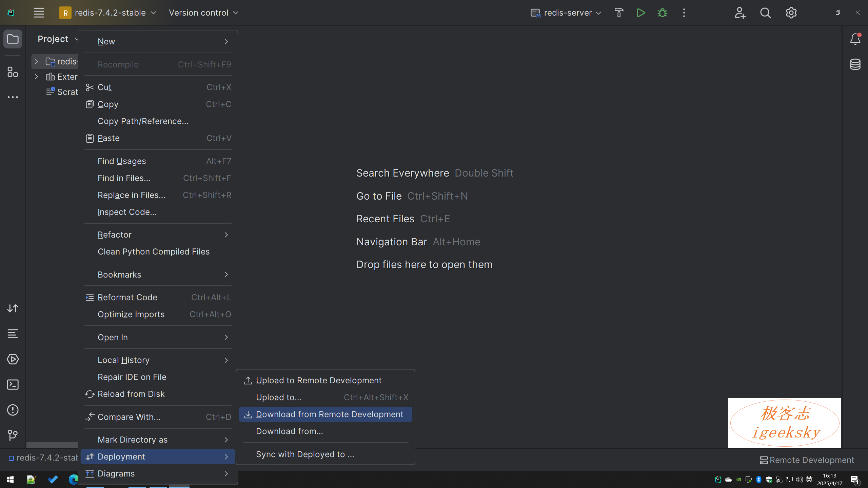Open the Code With Me icon
The width and height of the screenshot is (868, 488).
[x=740, y=13]
